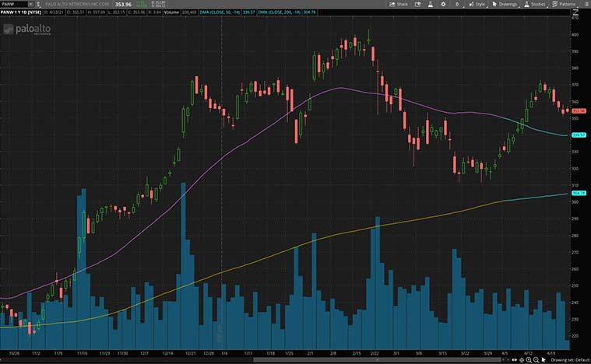Open the D timeframe dropdown

(x=458, y=4)
